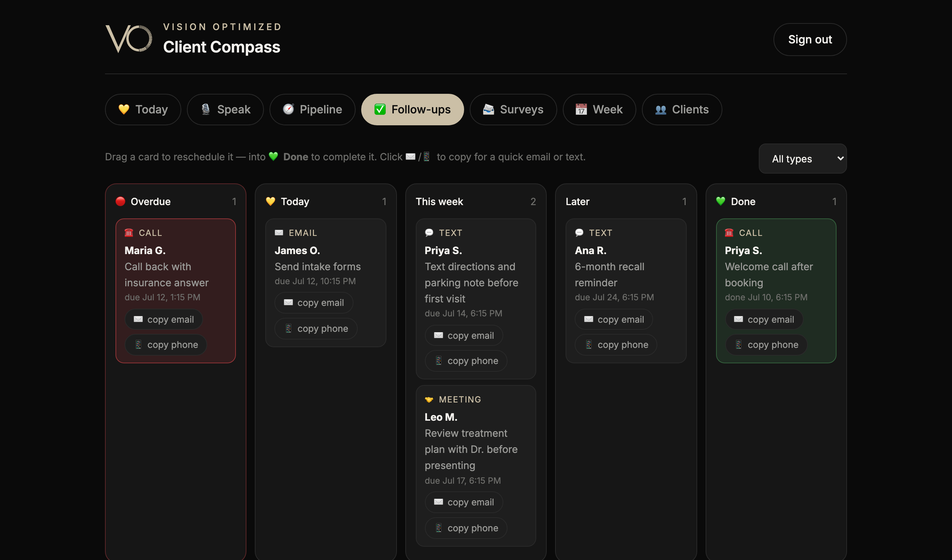Viewport: 952px width, 560px height.
Task: Click the Follow-ups tab checkmark icon
Action: click(380, 109)
